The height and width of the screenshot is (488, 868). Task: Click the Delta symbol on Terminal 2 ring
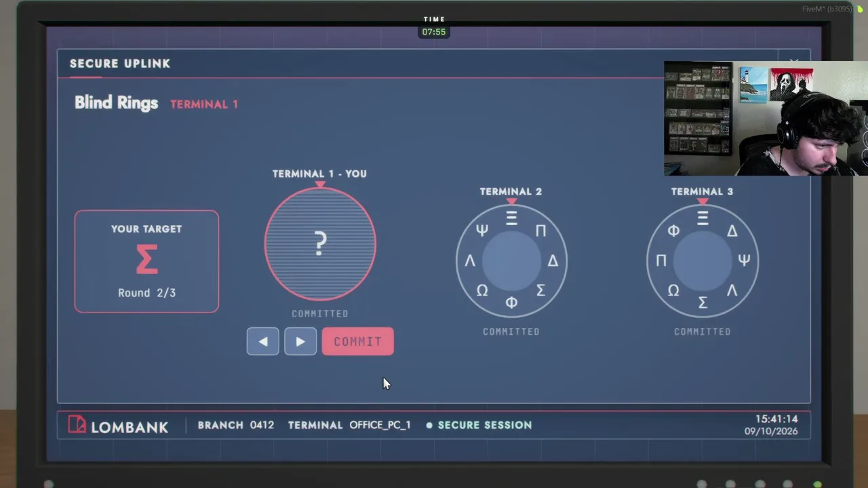(553, 261)
